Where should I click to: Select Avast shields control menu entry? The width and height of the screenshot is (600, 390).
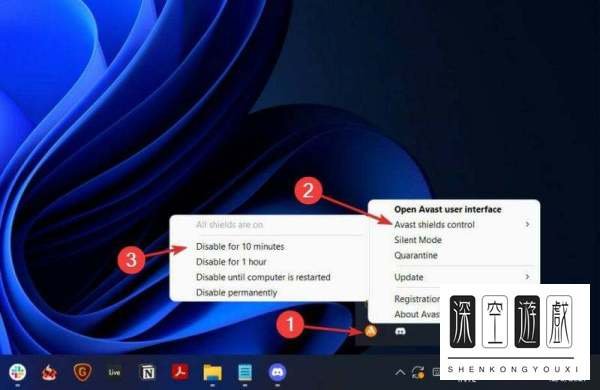[x=434, y=225]
